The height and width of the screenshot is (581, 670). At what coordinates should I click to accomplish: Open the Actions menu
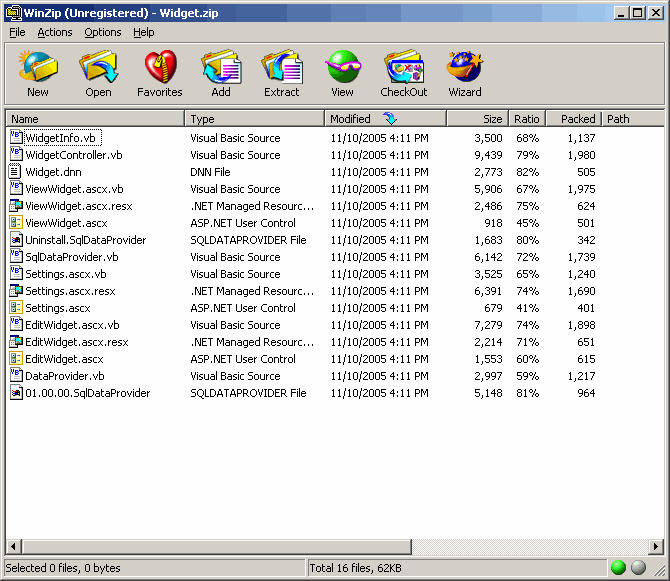pos(55,32)
